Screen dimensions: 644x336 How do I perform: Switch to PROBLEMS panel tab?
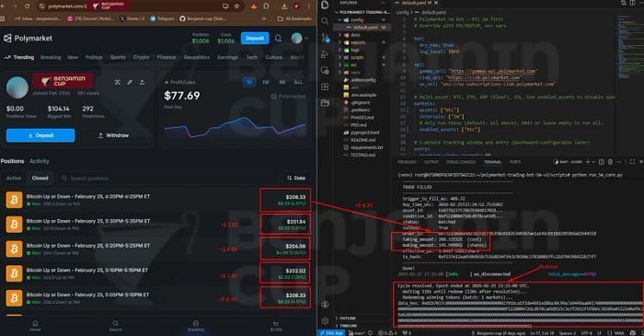click(x=407, y=162)
